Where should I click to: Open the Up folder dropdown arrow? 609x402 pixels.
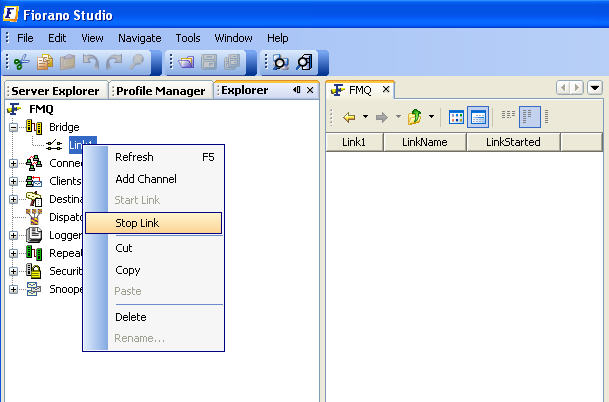432,117
